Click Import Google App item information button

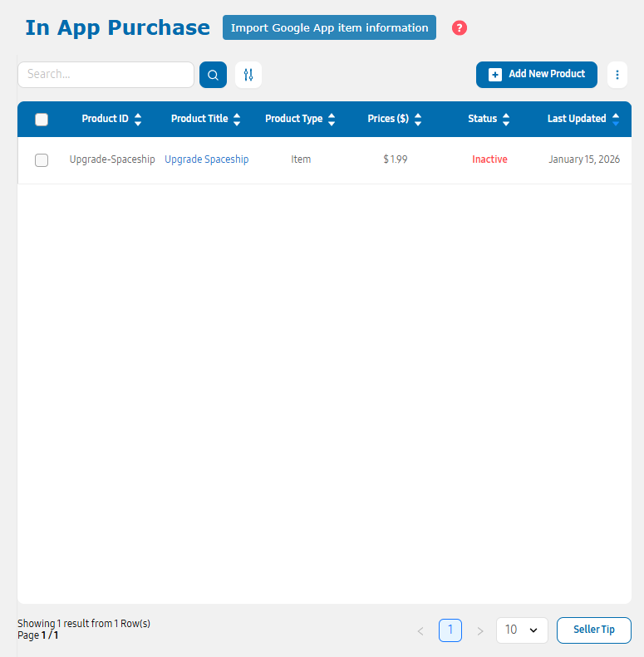pos(329,27)
